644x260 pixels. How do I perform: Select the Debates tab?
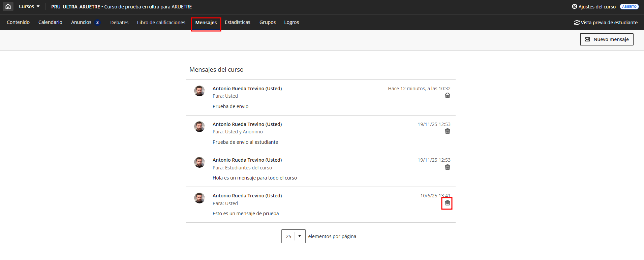[119, 23]
